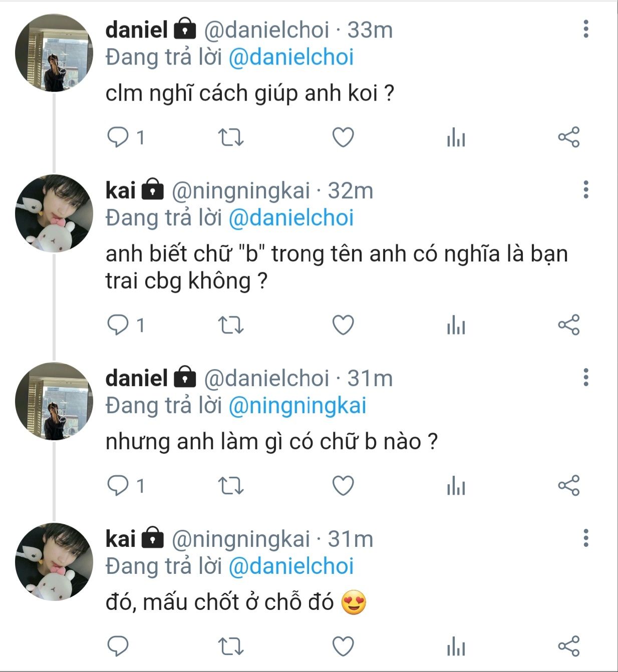Reply to kai's 32m tweet
The image size is (618, 672).
pos(118,325)
